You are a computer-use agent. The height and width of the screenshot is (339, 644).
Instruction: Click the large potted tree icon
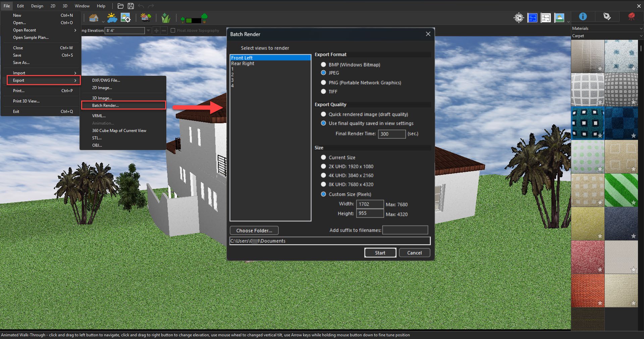(204, 18)
